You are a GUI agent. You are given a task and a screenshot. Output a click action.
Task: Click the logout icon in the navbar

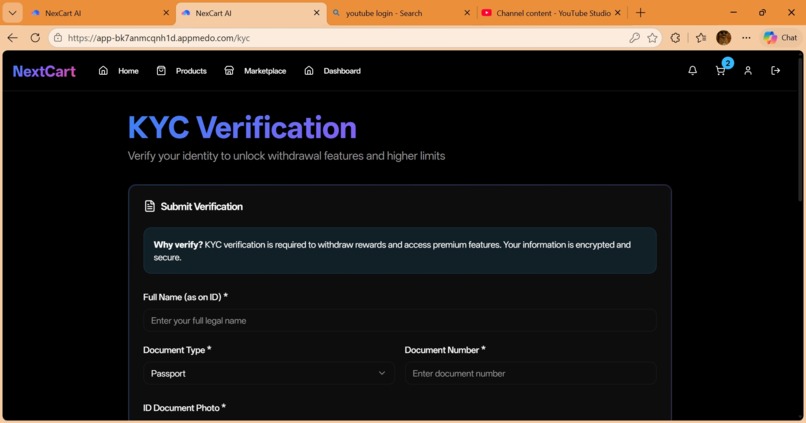(776, 71)
